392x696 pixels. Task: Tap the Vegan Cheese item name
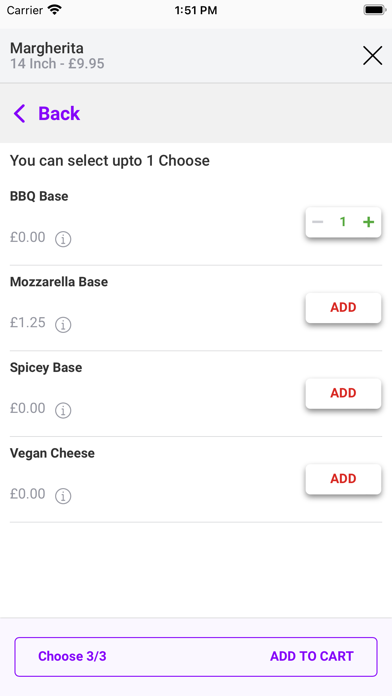(x=52, y=453)
